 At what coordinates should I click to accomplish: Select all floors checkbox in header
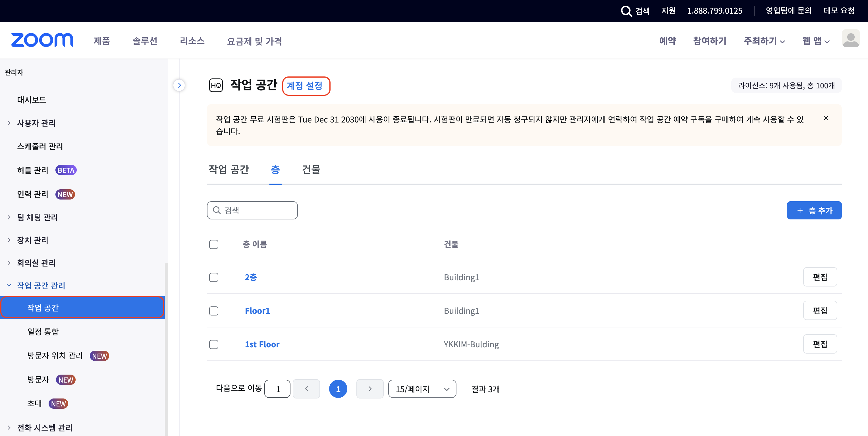214,244
